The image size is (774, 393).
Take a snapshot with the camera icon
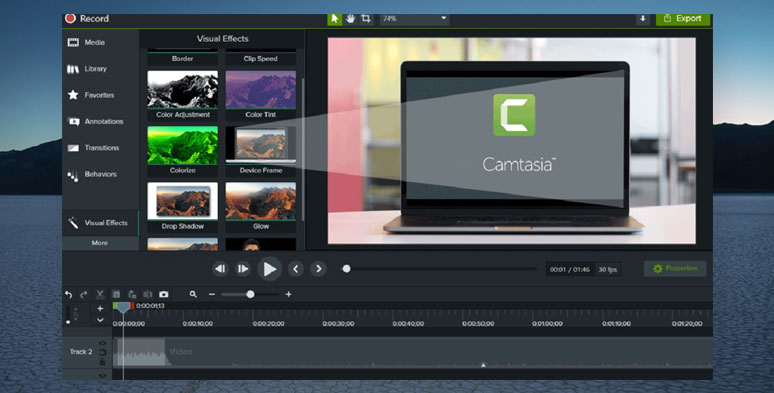pos(164,294)
